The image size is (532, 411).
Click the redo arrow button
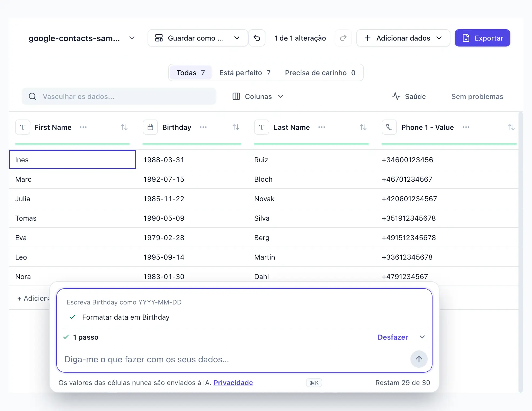[343, 38]
